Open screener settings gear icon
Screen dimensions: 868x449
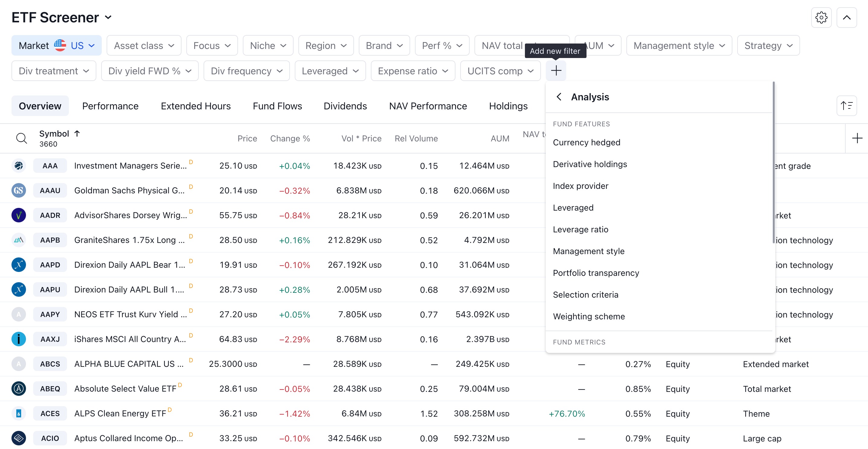click(x=821, y=18)
